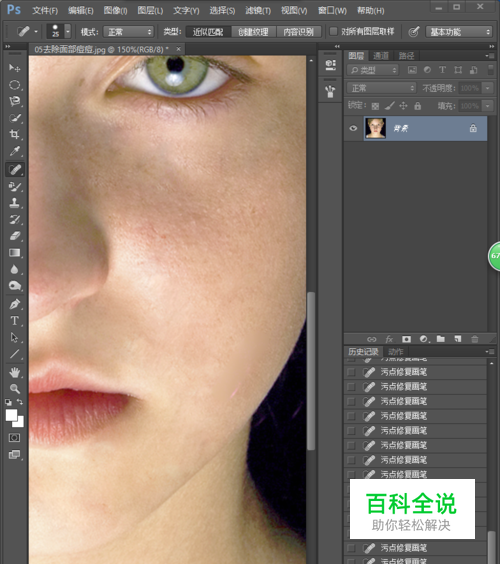Viewport: 500px width, 564px height.
Task: Open the 滤镜(T) menu
Action: [258, 11]
